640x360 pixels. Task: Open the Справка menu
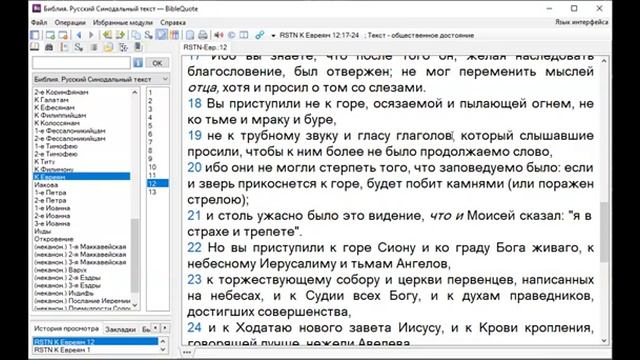tap(173, 22)
